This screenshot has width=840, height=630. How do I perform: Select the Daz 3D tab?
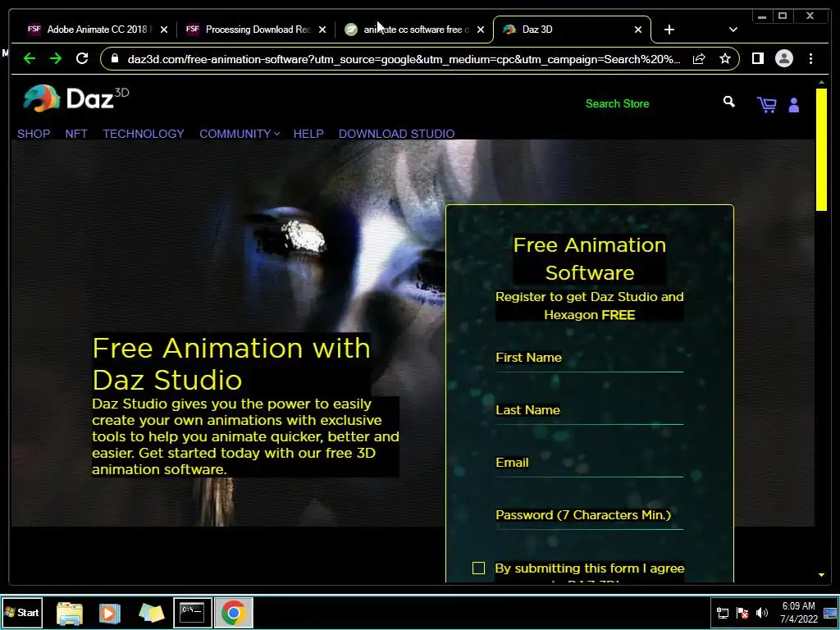[x=571, y=30]
